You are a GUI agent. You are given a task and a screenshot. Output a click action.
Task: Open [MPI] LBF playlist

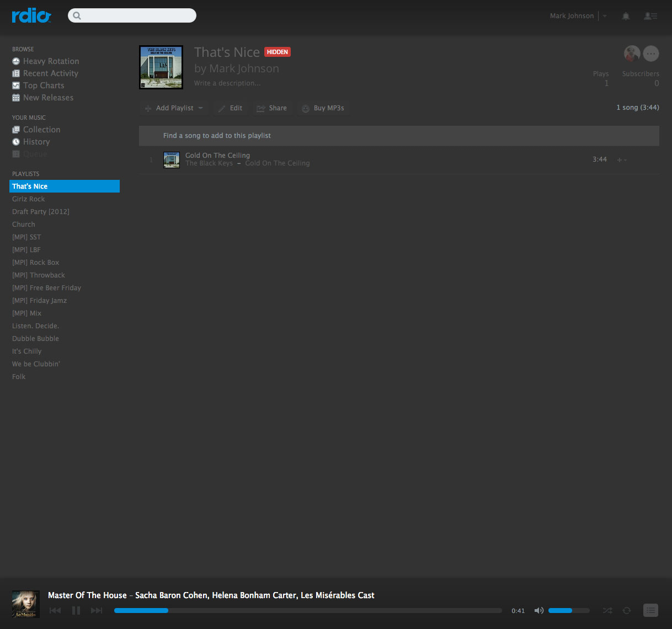pos(26,250)
